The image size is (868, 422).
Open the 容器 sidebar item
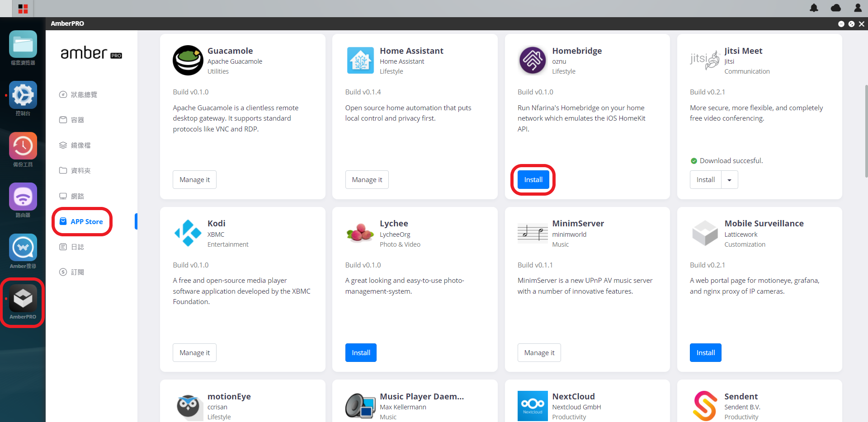72,120
